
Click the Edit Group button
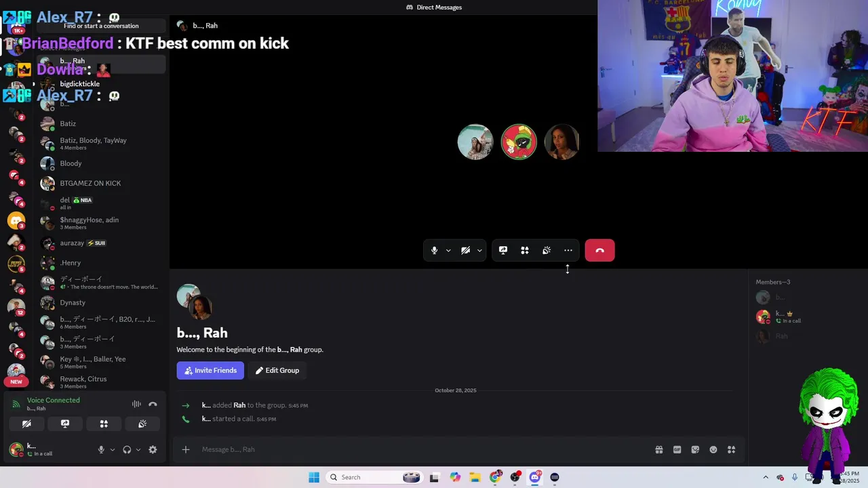click(x=277, y=370)
